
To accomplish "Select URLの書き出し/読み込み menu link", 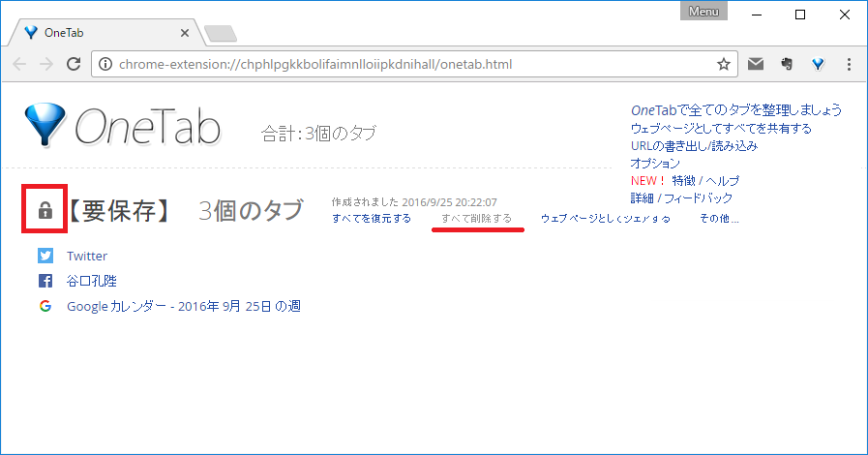I will point(693,146).
